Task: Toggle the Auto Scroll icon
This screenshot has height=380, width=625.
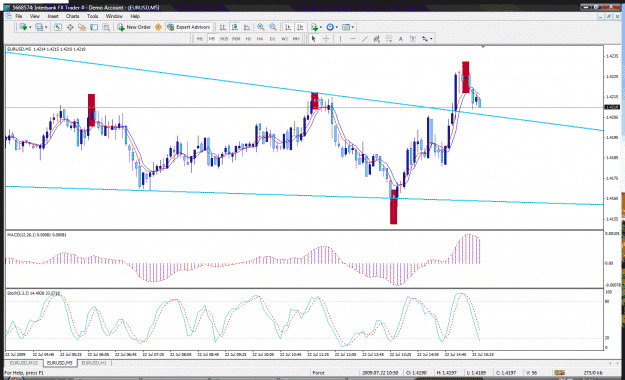Action: click(288, 27)
